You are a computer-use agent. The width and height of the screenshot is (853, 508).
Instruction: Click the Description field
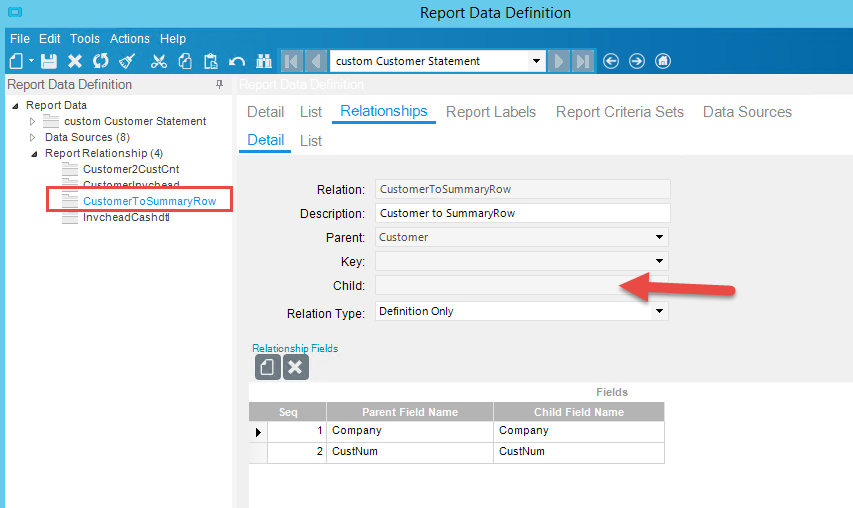[x=522, y=213]
